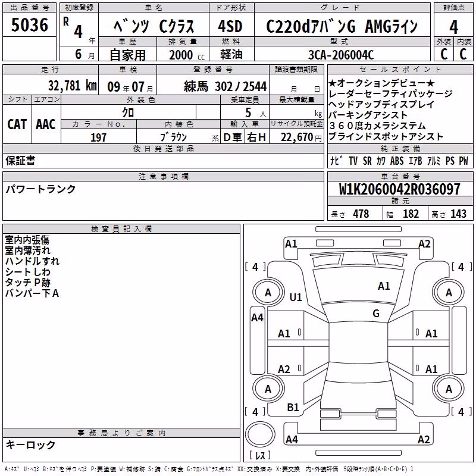Image resolution: width=476 pixels, height=476 pixels.
Task: Click G windshield chip mark
Action: [x=376, y=314]
